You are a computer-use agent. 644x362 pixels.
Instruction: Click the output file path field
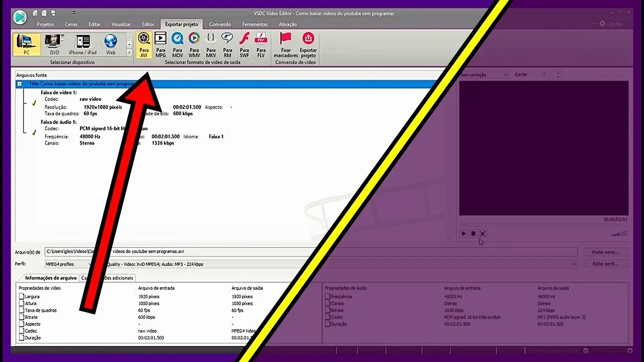click(311, 251)
